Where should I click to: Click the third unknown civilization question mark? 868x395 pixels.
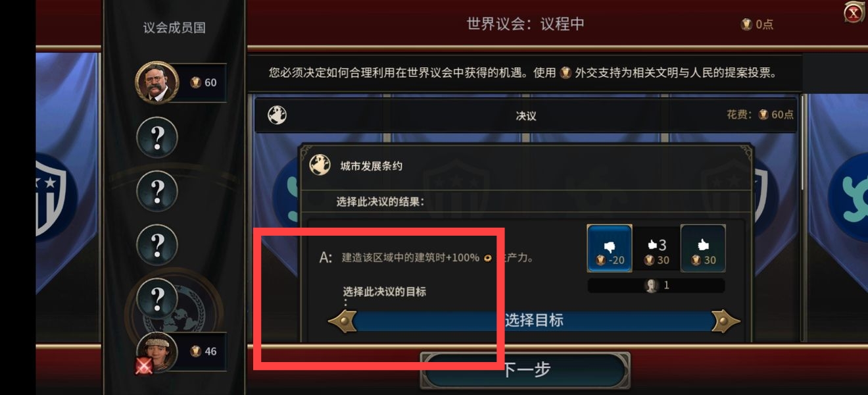point(157,245)
